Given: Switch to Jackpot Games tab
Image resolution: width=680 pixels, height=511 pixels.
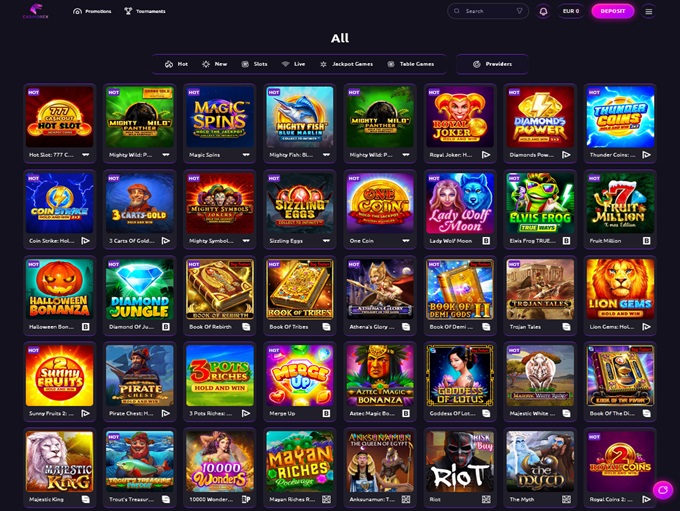Looking at the screenshot, I should tap(346, 64).
